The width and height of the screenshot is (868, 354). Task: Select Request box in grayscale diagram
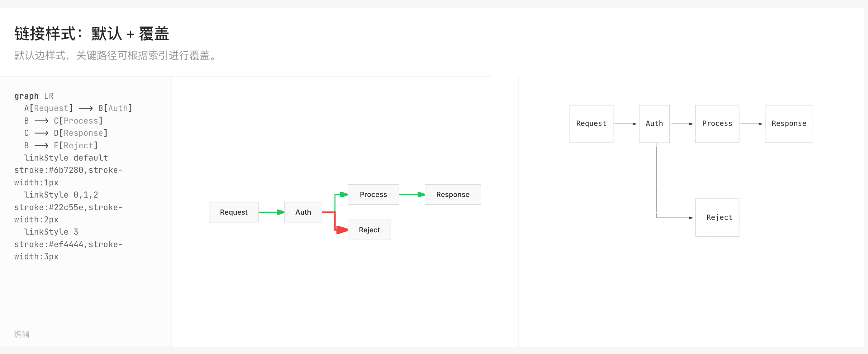(x=591, y=124)
